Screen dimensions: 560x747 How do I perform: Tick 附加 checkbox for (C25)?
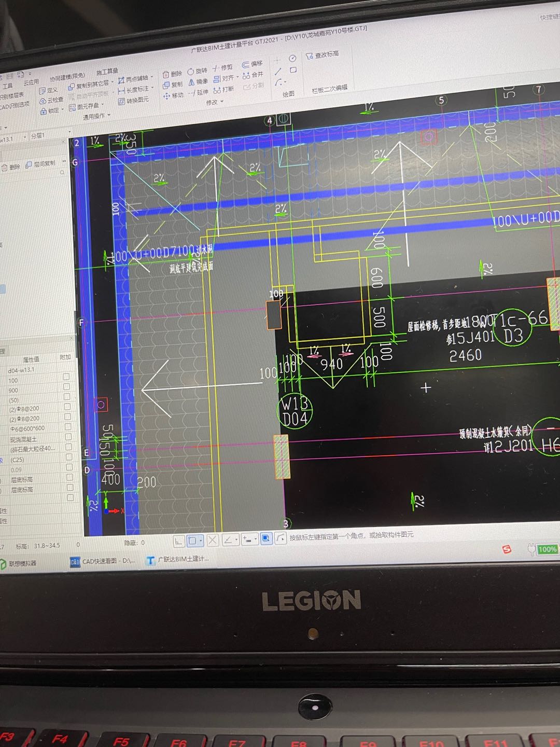click(69, 457)
